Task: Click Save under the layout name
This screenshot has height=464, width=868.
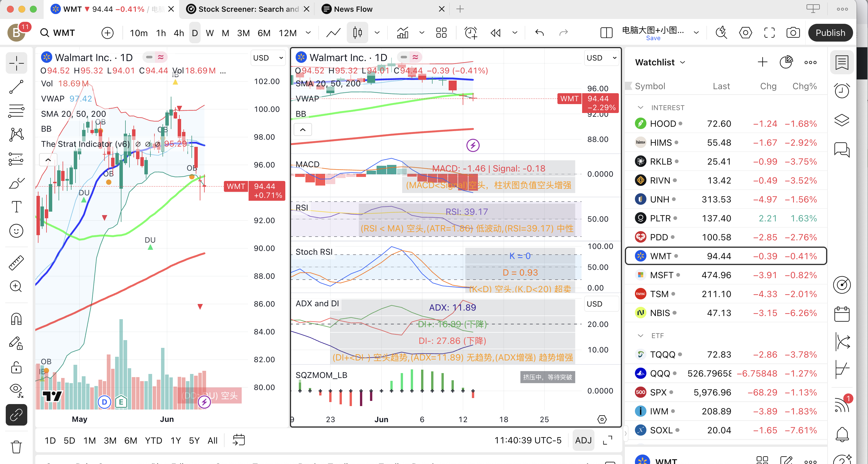Action: tap(653, 38)
